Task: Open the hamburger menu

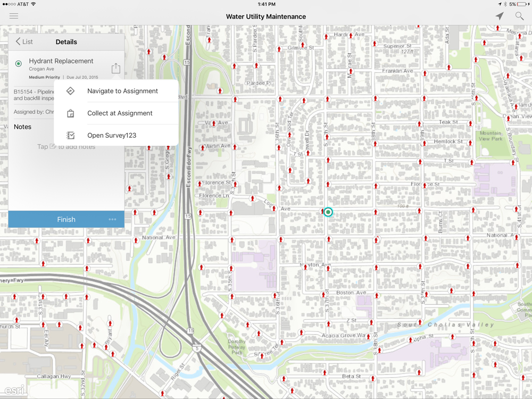Action: 14,16
